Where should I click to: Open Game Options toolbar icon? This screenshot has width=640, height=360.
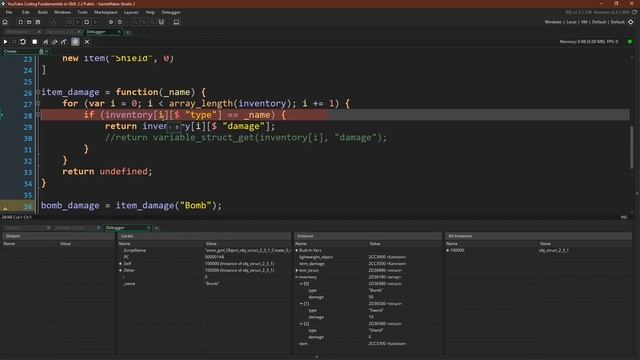tap(111, 22)
